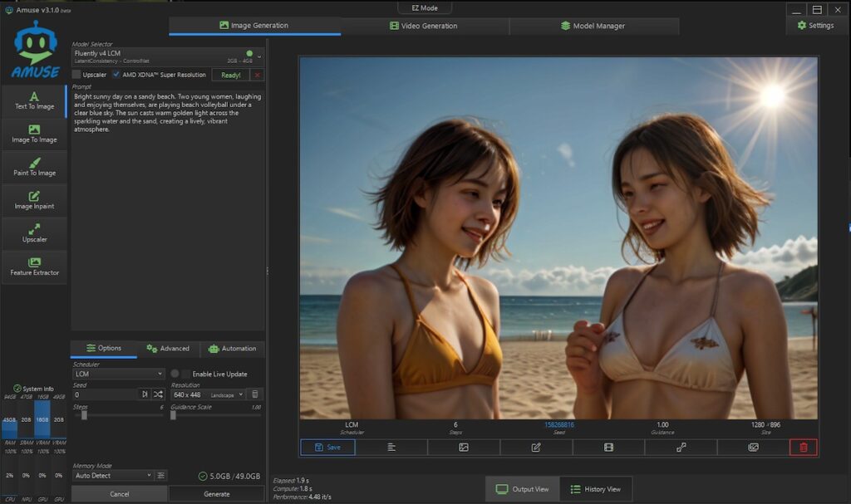Enable the Upscaler checkbox
This screenshot has width=851, height=504.
click(76, 75)
